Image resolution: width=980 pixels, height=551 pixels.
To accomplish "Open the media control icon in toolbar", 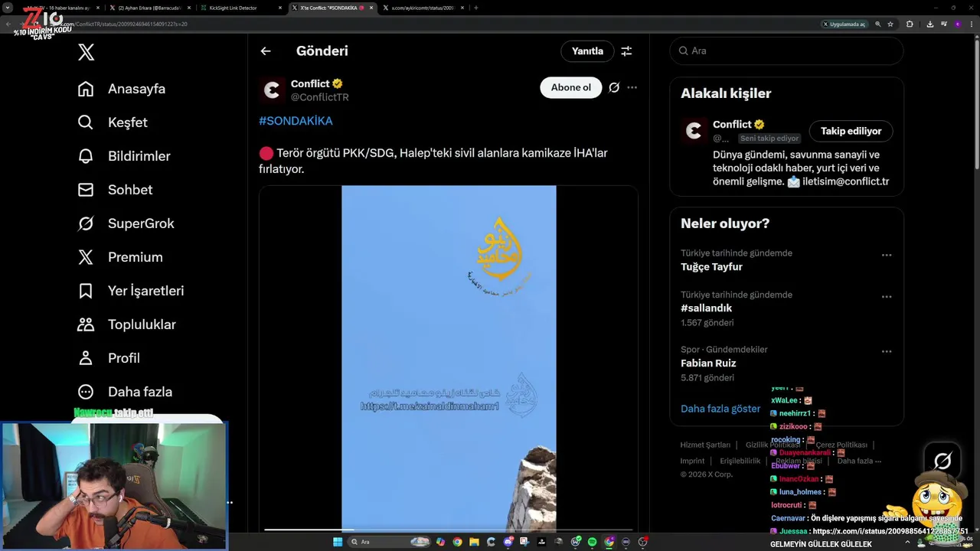I will tap(944, 24).
